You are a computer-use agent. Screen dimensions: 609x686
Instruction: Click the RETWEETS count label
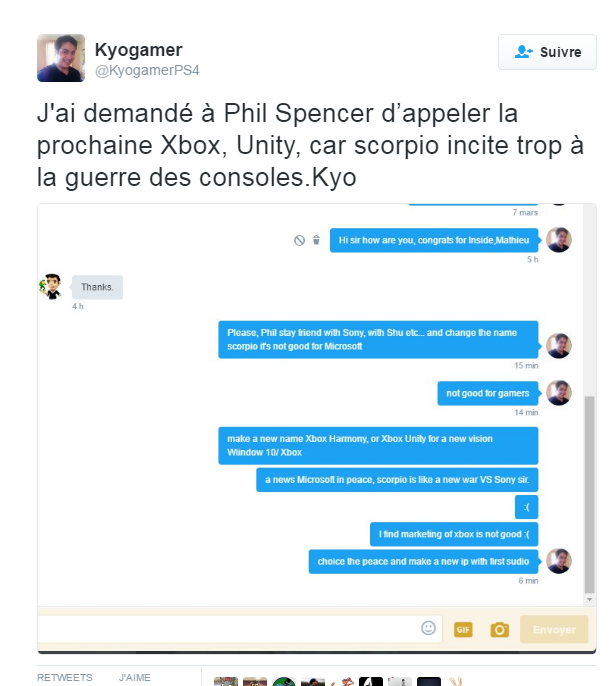tap(65, 677)
